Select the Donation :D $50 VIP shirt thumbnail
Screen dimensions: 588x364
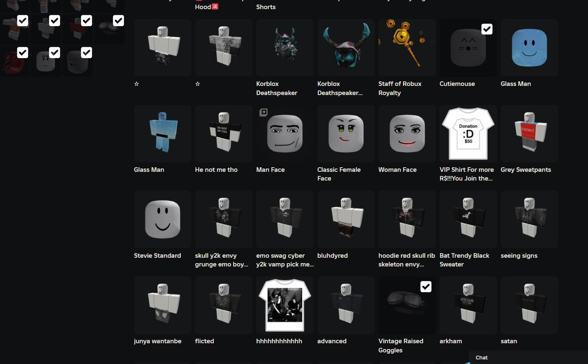click(x=468, y=134)
